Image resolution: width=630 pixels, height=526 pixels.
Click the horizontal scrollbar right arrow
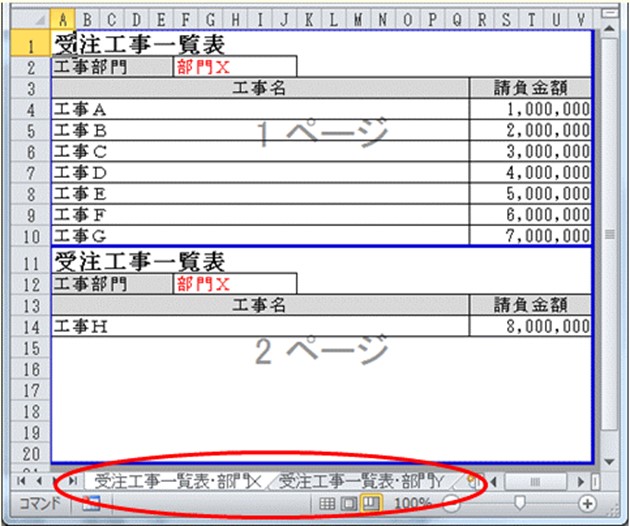583,482
